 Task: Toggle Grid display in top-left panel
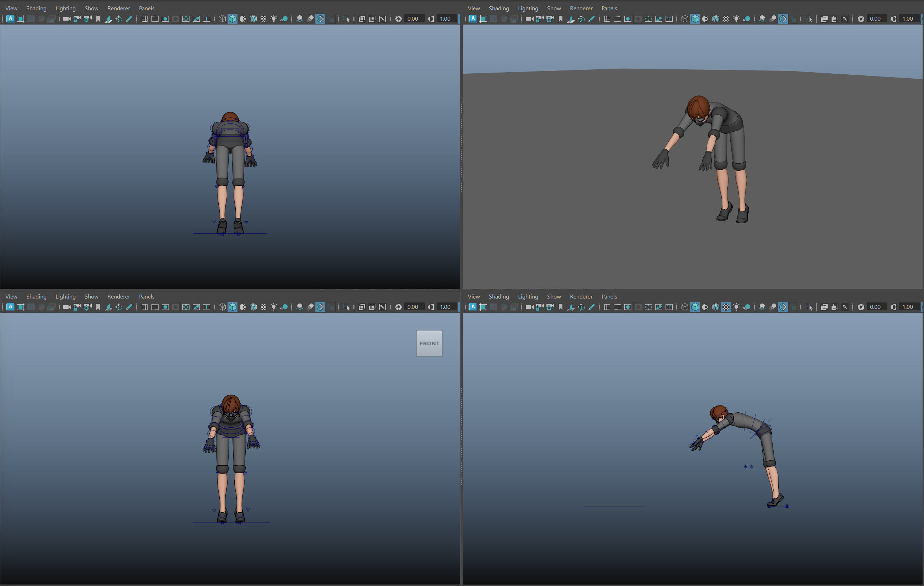tap(145, 19)
